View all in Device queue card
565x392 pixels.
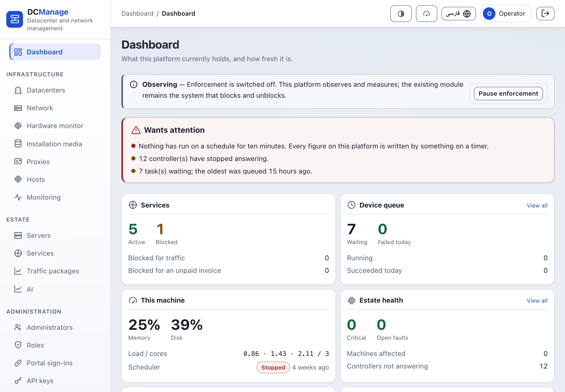click(537, 205)
